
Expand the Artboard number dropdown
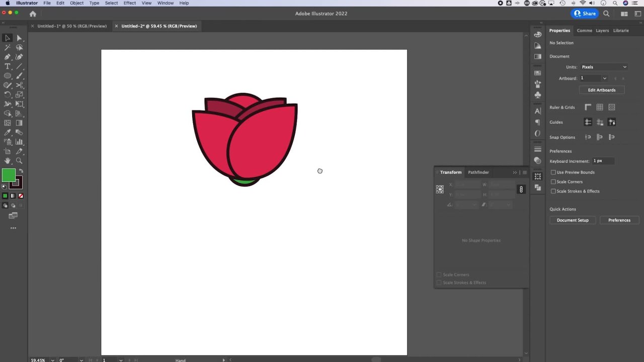pos(604,78)
